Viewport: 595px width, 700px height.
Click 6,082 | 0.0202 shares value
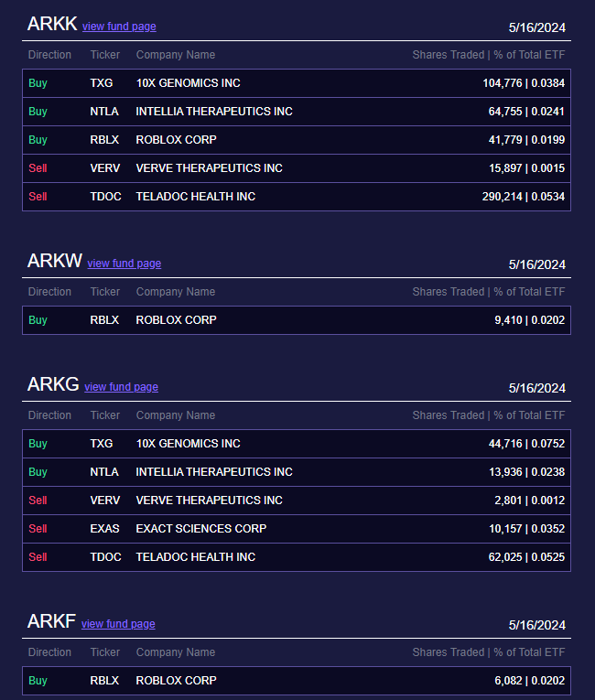(x=530, y=681)
